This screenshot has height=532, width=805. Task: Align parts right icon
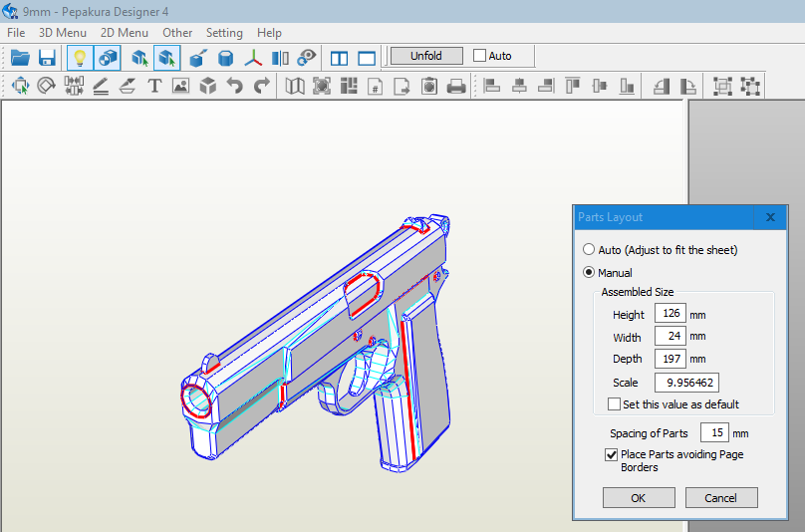coord(546,86)
